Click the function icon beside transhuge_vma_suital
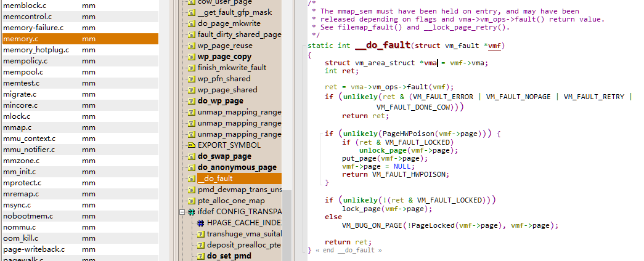 click(201, 234)
